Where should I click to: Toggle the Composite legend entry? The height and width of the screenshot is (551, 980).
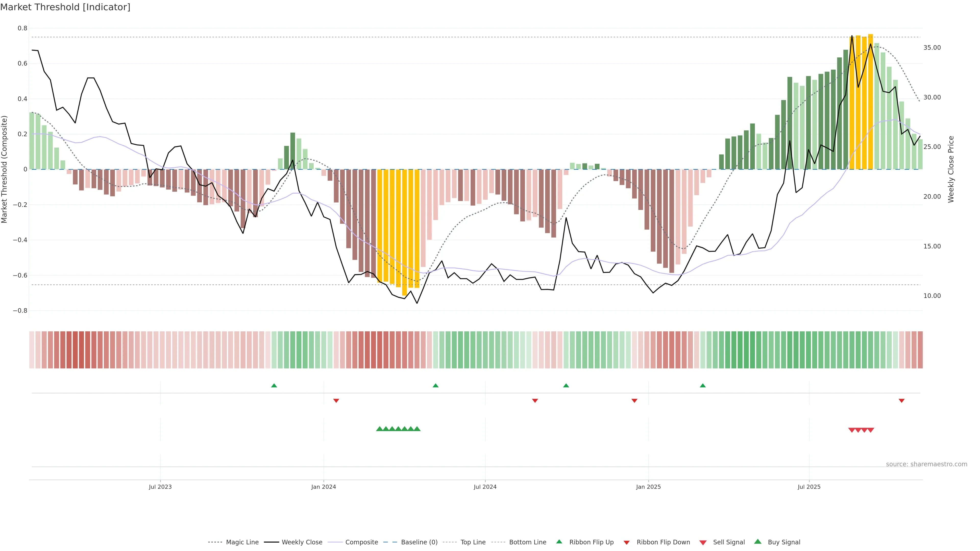(361, 542)
